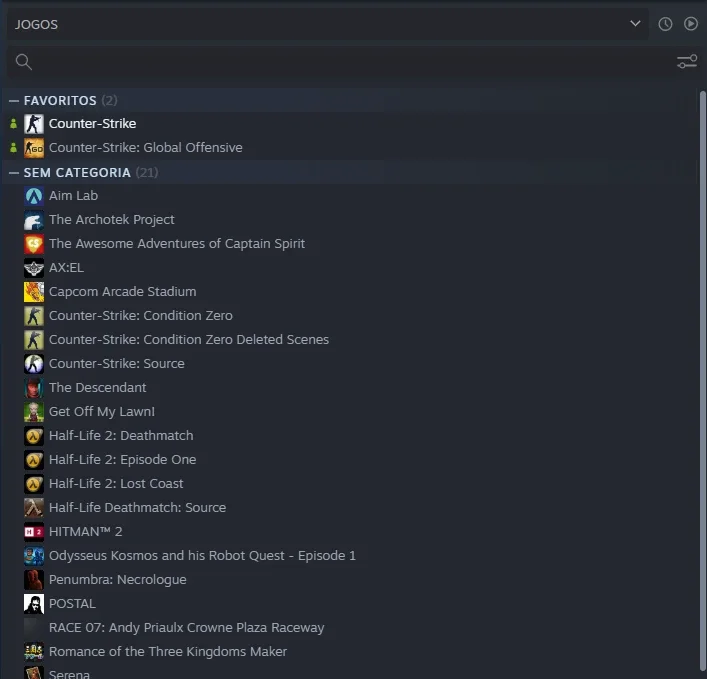
Task: Click the library list vertical scrollbar
Action: (702, 381)
